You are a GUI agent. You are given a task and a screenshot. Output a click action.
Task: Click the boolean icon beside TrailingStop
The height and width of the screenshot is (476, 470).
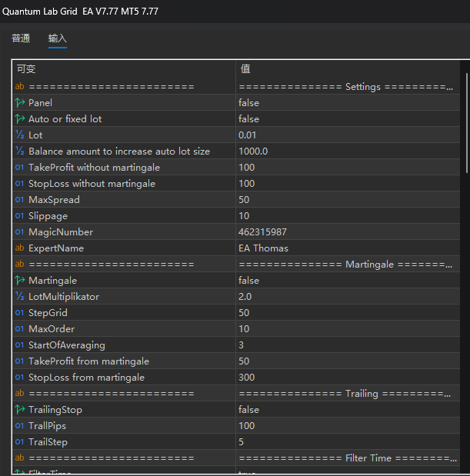20,410
